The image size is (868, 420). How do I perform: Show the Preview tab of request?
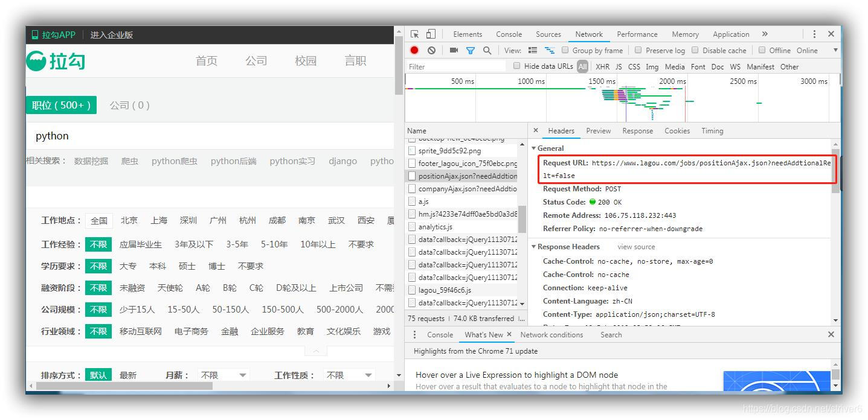click(x=598, y=131)
